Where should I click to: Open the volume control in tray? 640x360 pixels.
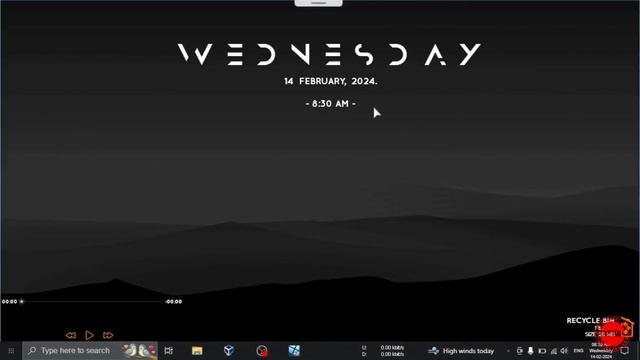click(564, 351)
